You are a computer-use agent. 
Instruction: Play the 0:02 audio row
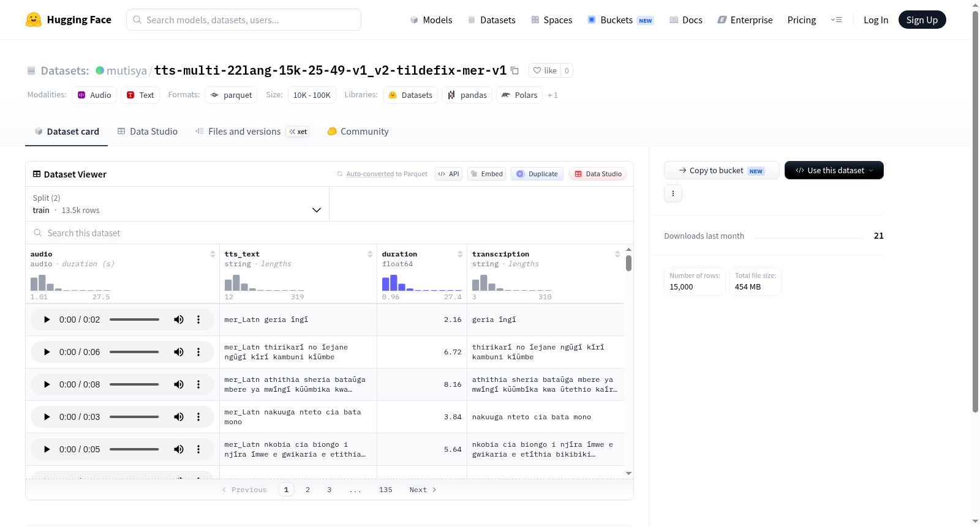click(47, 320)
